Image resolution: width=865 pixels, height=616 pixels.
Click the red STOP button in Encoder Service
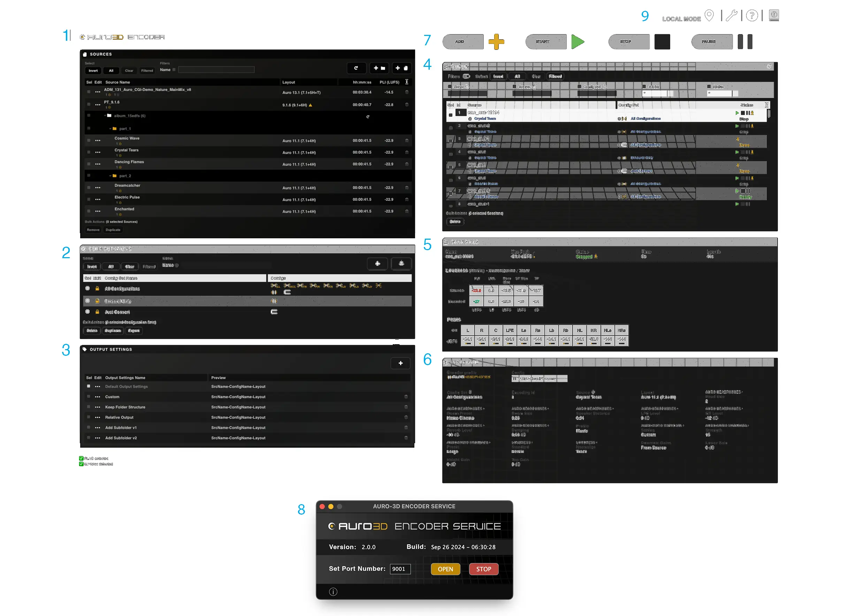(x=484, y=569)
